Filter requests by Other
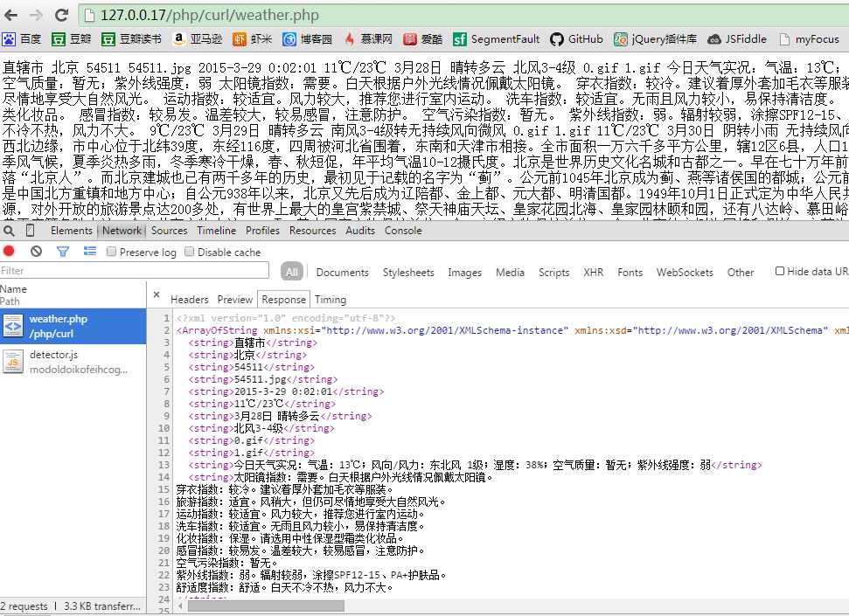 [741, 273]
